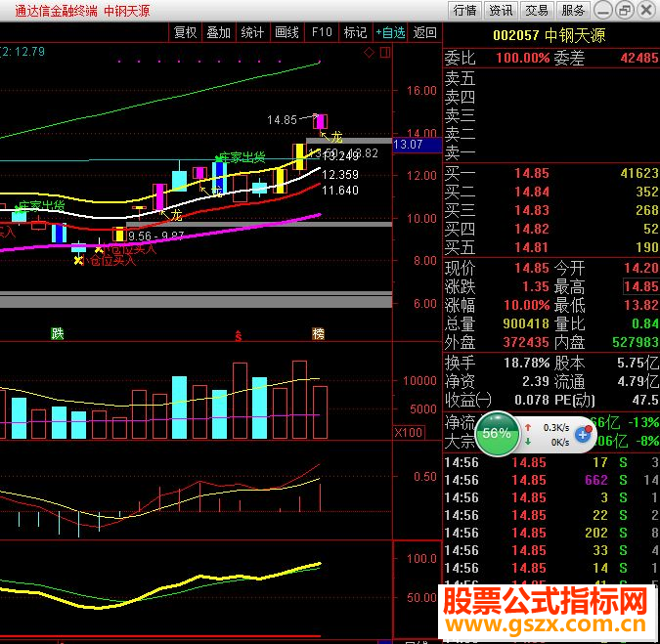Screen dimensions: 660x644
Task: Click the 标记 toolbar button
Action: 356,32
